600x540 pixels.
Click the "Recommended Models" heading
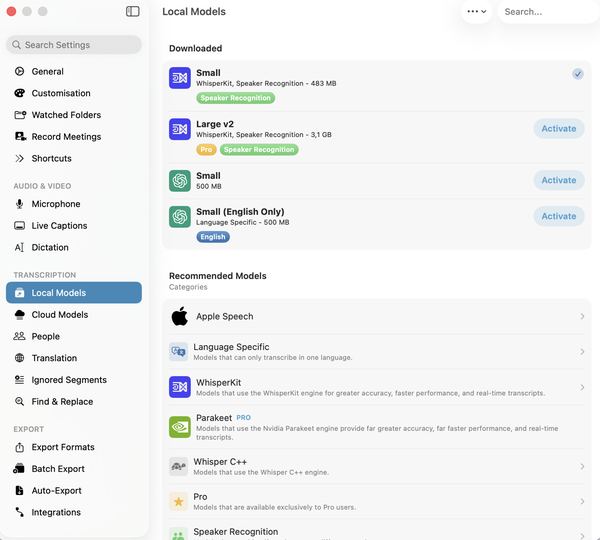(218, 276)
